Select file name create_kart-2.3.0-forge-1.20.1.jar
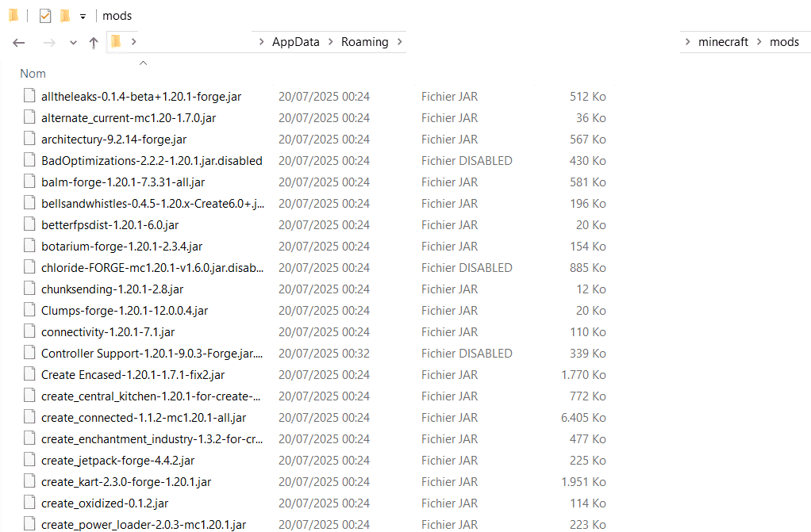The width and height of the screenshot is (811, 532). [126, 482]
